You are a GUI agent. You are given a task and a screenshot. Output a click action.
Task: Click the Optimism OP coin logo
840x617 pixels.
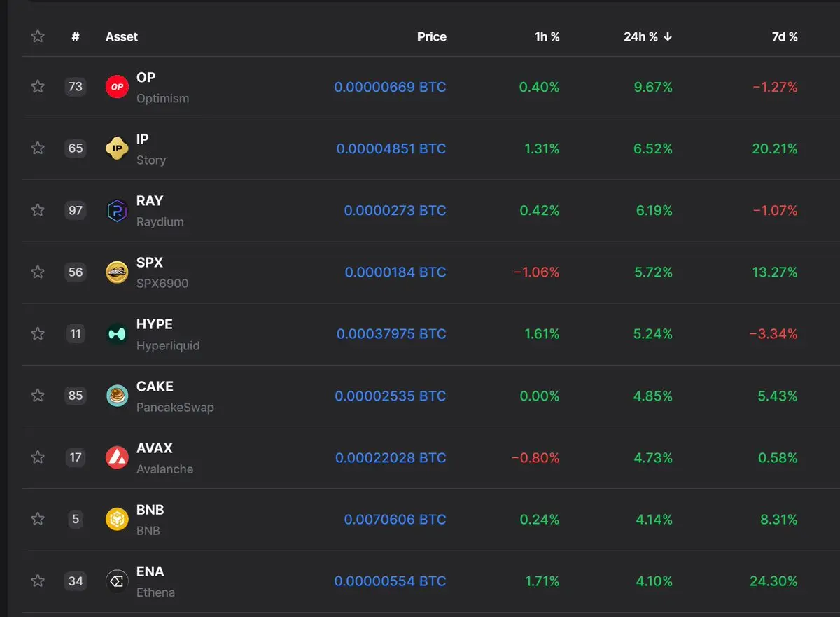pos(117,87)
